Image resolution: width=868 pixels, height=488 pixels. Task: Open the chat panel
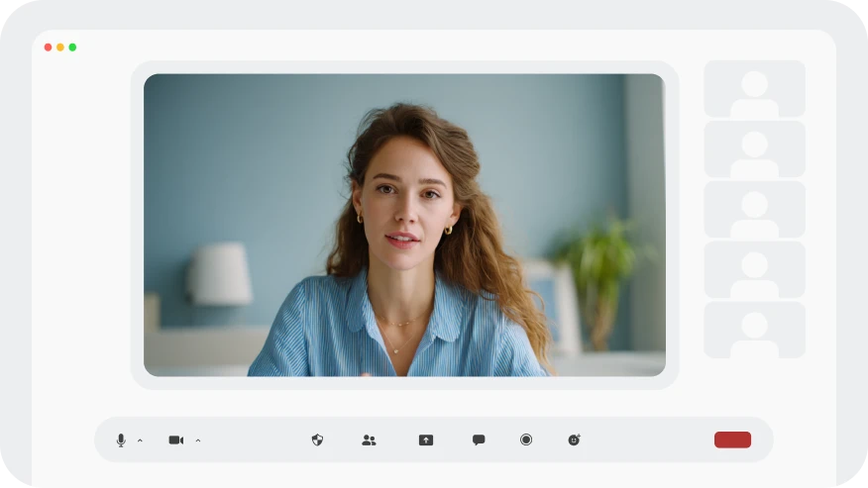479,440
